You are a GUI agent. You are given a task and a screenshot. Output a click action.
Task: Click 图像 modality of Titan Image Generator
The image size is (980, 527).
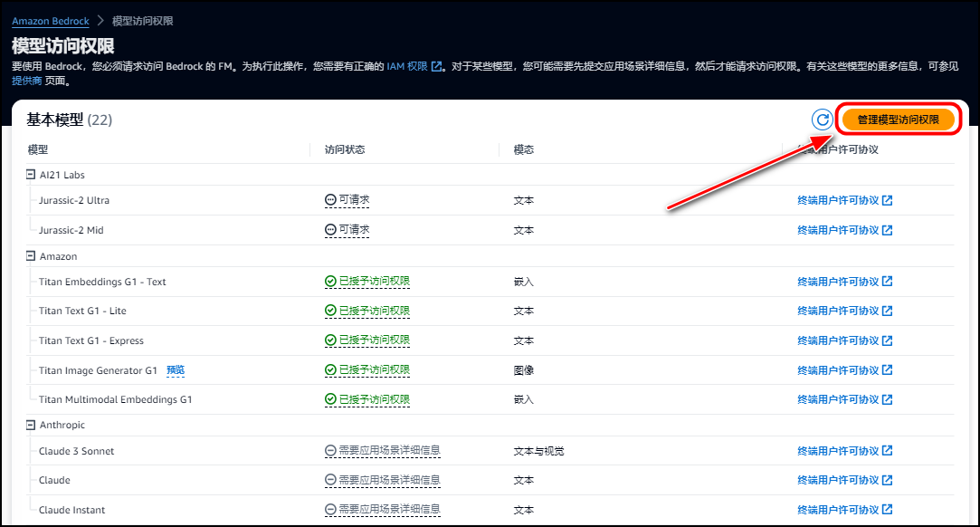coord(524,370)
